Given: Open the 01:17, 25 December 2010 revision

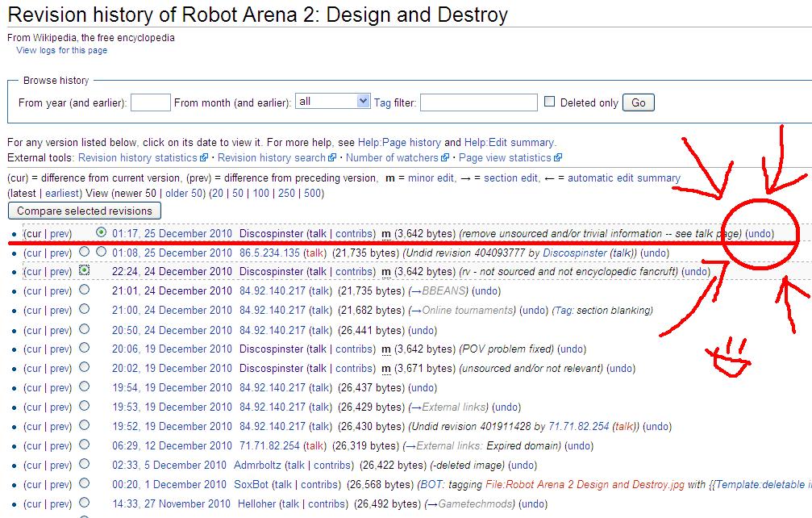Looking at the screenshot, I should pyautogui.click(x=172, y=234).
